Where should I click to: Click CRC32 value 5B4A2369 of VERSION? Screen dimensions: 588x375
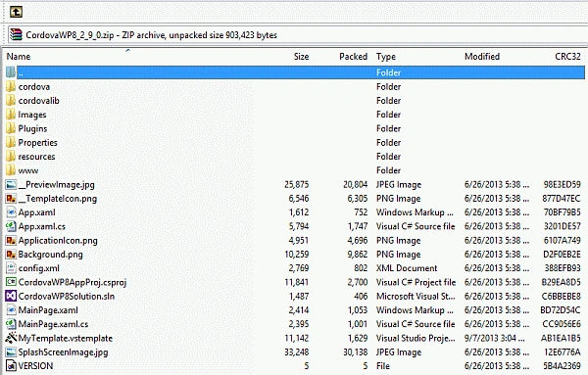pos(562,366)
